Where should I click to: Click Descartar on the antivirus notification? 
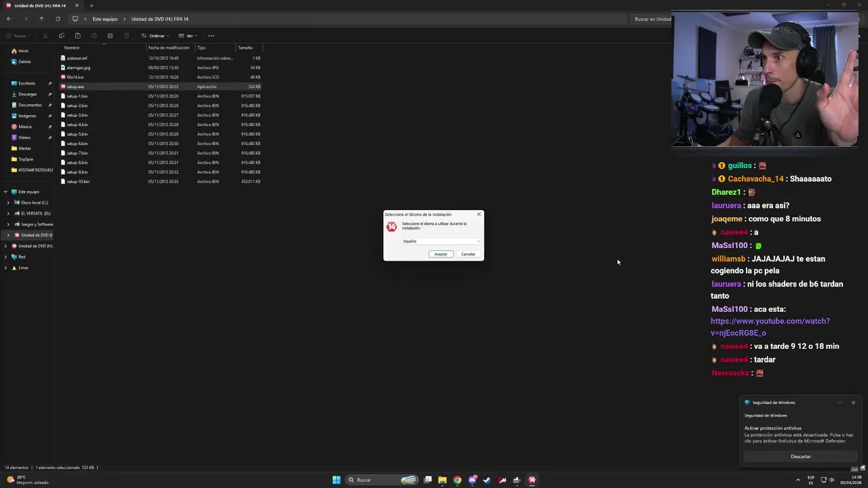pos(801,457)
